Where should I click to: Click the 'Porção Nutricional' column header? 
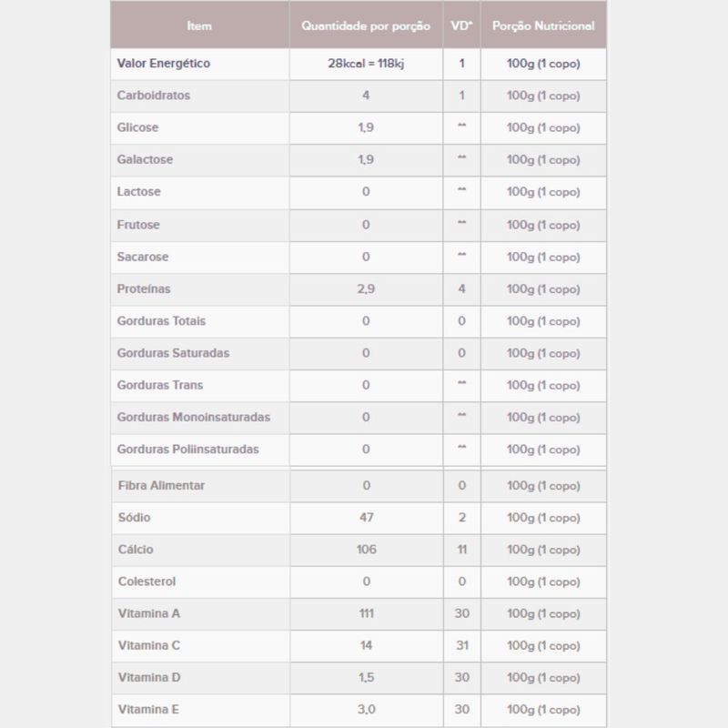point(543,25)
